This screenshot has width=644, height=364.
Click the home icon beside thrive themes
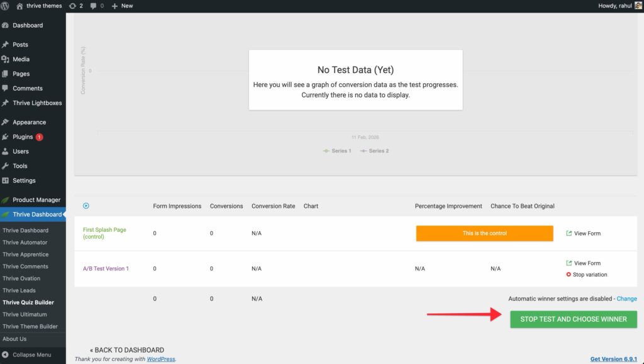(x=19, y=6)
